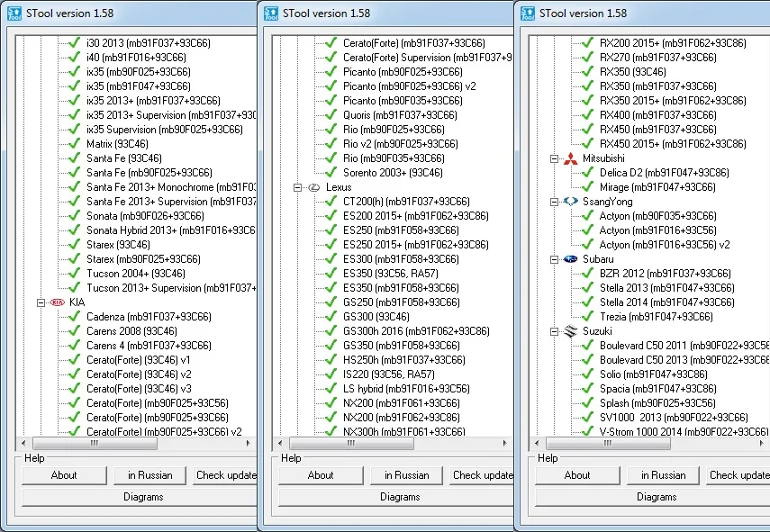Click green checkmark beside BZR 2012 entry
Viewport: 770px width, 532px height.
[x=588, y=274]
